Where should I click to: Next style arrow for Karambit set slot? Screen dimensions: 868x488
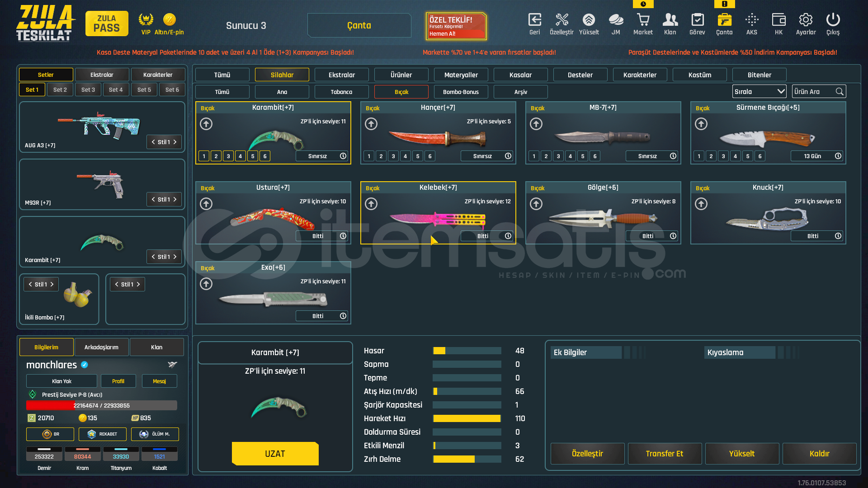coord(175,257)
